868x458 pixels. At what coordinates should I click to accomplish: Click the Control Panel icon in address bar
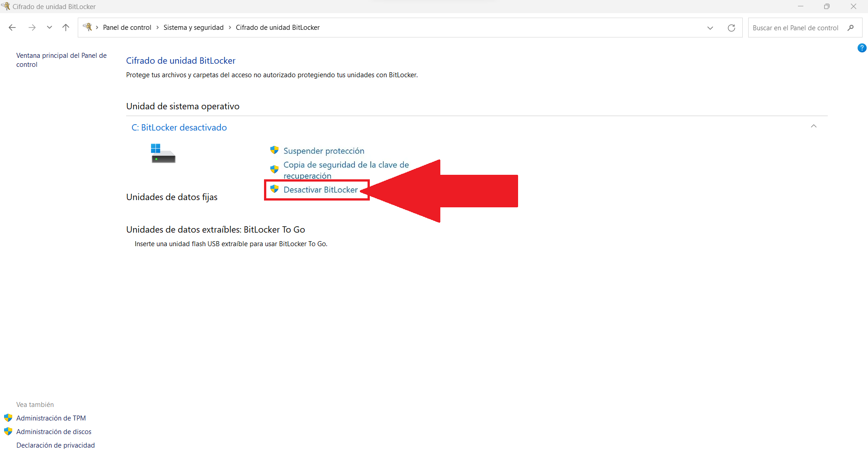pyautogui.click(x=88, y=27)
